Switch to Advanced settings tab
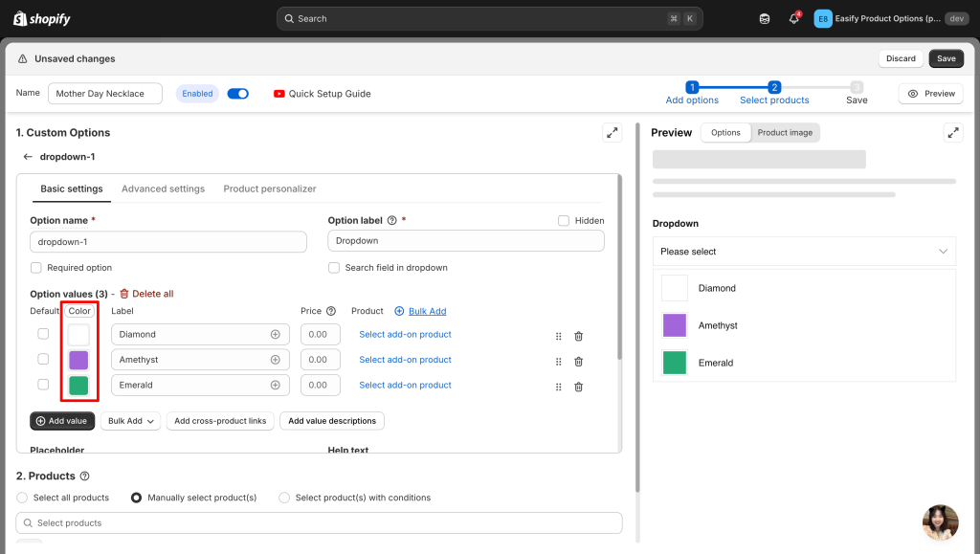Image resolution: width=980 pixels, height=554 pixels. pyautogui.click(x=163, y=188)
